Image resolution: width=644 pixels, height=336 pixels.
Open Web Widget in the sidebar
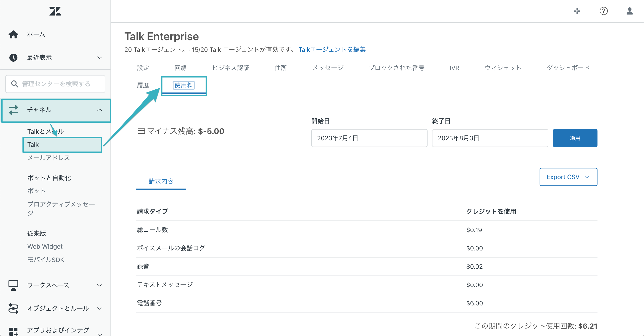[x=45, y=247]
